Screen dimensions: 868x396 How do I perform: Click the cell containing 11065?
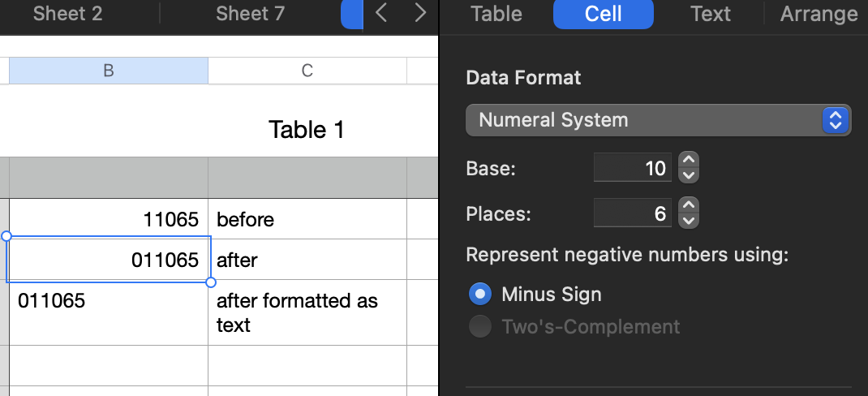108,219
